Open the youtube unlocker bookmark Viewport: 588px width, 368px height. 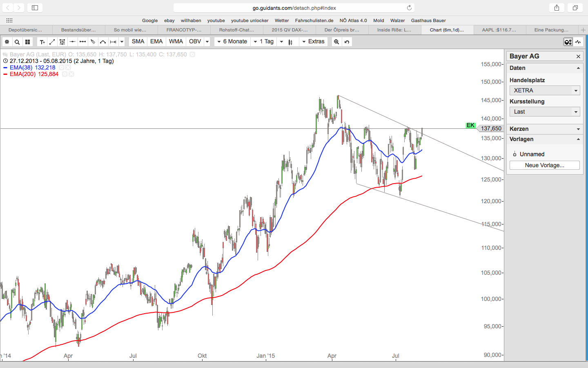point(250,20)
